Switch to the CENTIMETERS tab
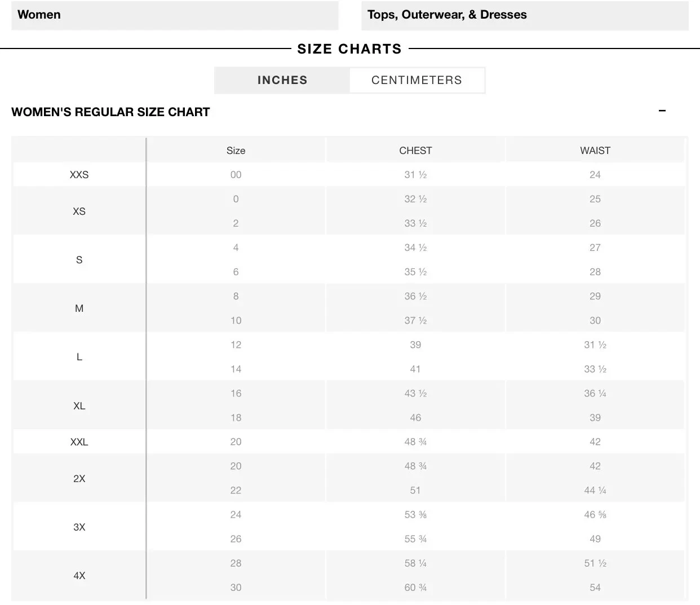 point(417,80)
